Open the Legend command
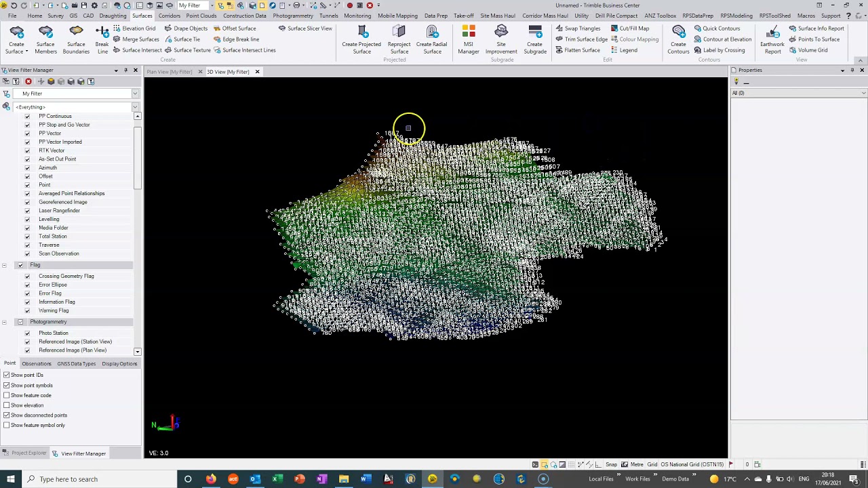Screen dimensions: 868x488 [x=623, y=50]
